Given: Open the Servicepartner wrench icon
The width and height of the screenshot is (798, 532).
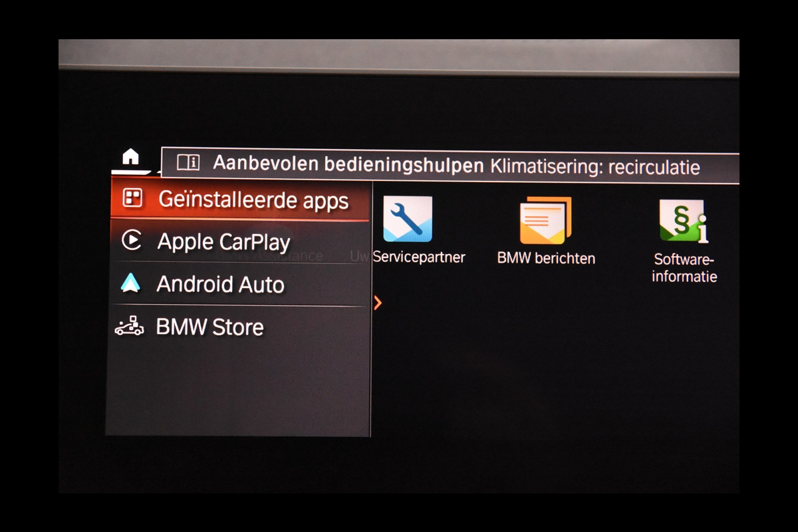Looking at the screenshot, I should point(408,219).
